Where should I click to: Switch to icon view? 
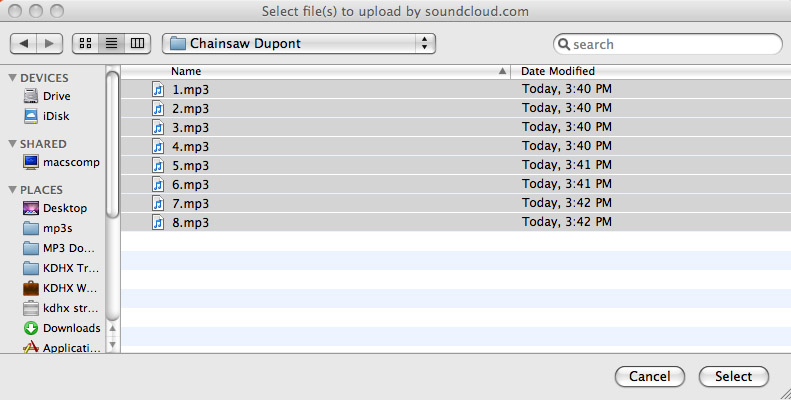coord(86,44)
